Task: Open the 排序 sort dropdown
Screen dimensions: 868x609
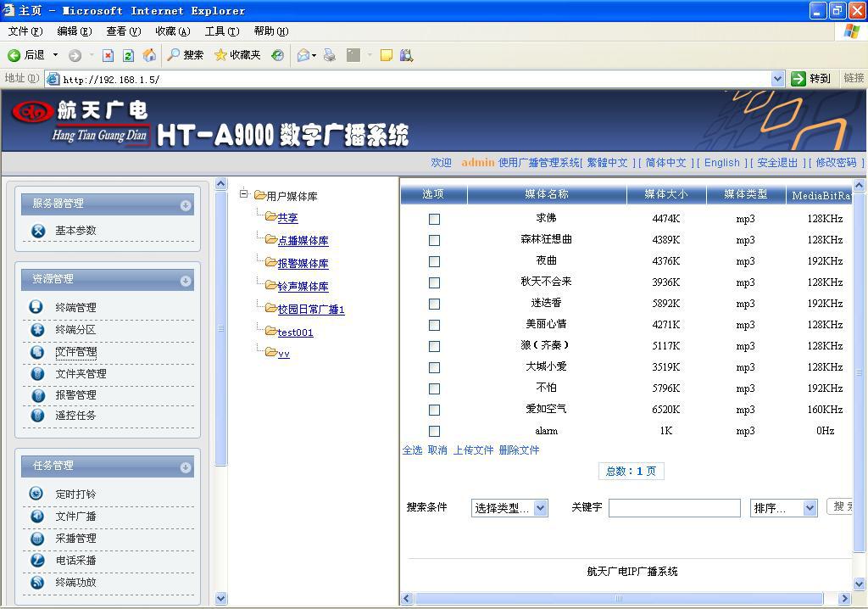Action: pos(783,508)
